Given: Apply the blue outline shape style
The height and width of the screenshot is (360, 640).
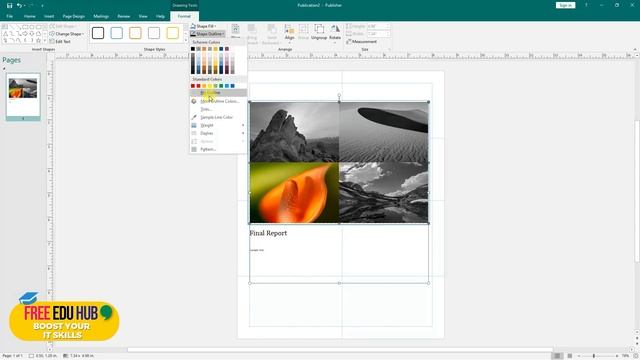Looking at the screenshot, I should pyautogui.click(x=116, y=33).
